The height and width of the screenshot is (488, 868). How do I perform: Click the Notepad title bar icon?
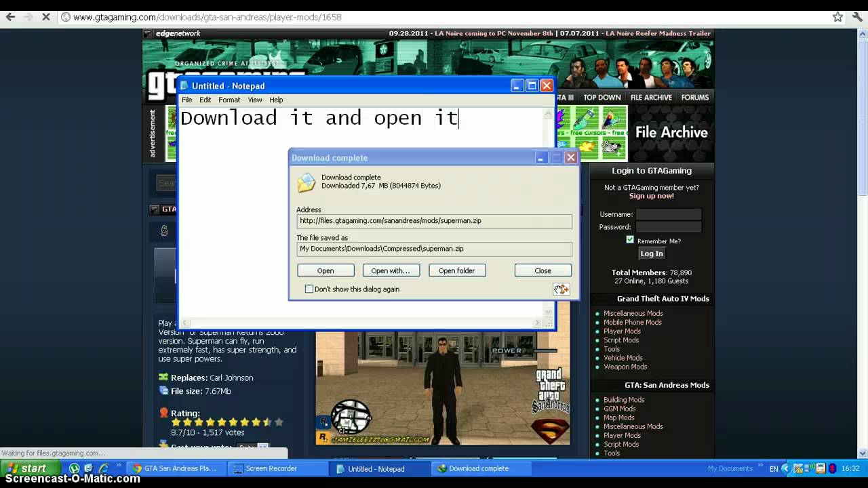(x=184, y=86)
